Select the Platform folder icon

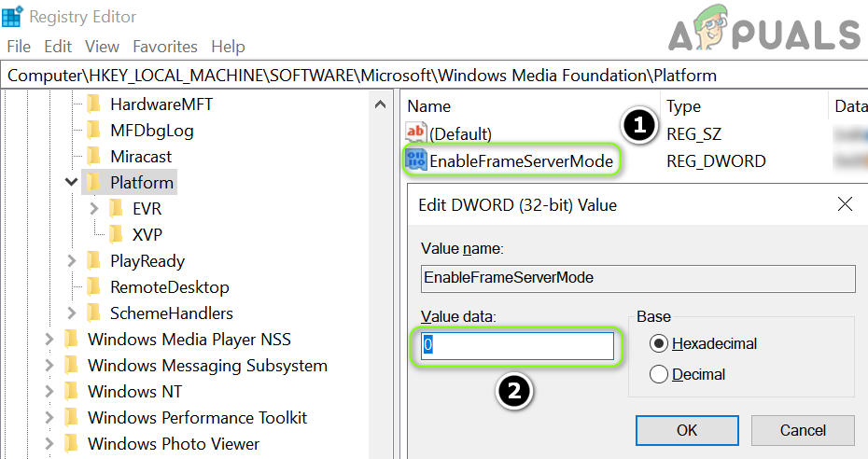(94, 182)
